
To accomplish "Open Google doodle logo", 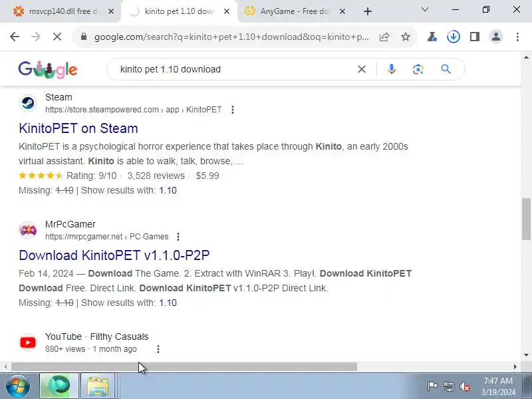I will pos(48,70).
